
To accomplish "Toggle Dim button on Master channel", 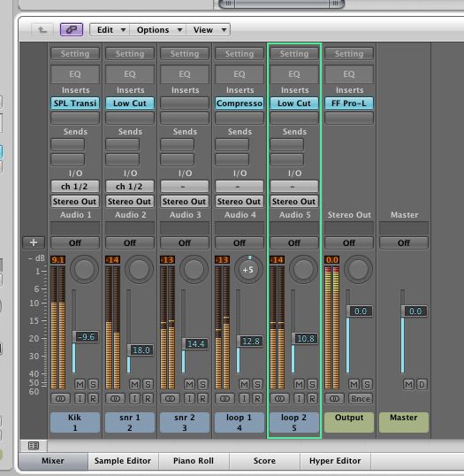I will tap(422, 384).
